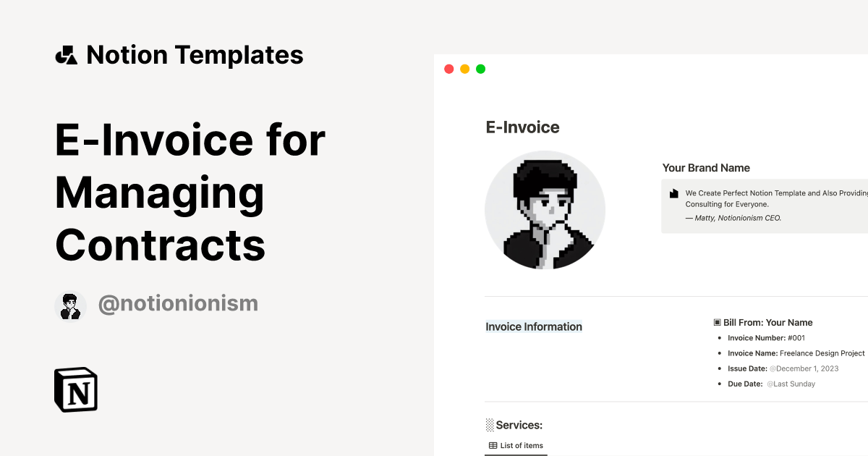Click the Notion Templates logo icon
Screen dimensions: 868x456
(x=67, y=54)
